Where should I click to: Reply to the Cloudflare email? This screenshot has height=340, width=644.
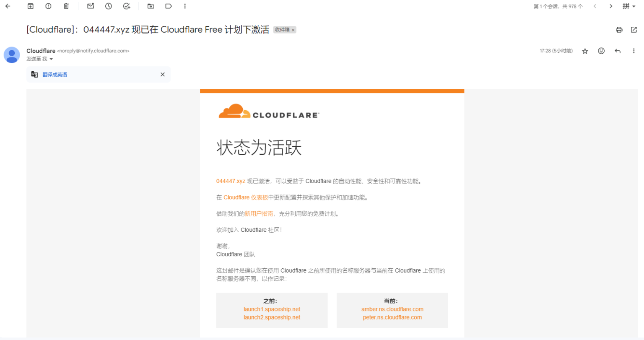click(x=617, y=51)
